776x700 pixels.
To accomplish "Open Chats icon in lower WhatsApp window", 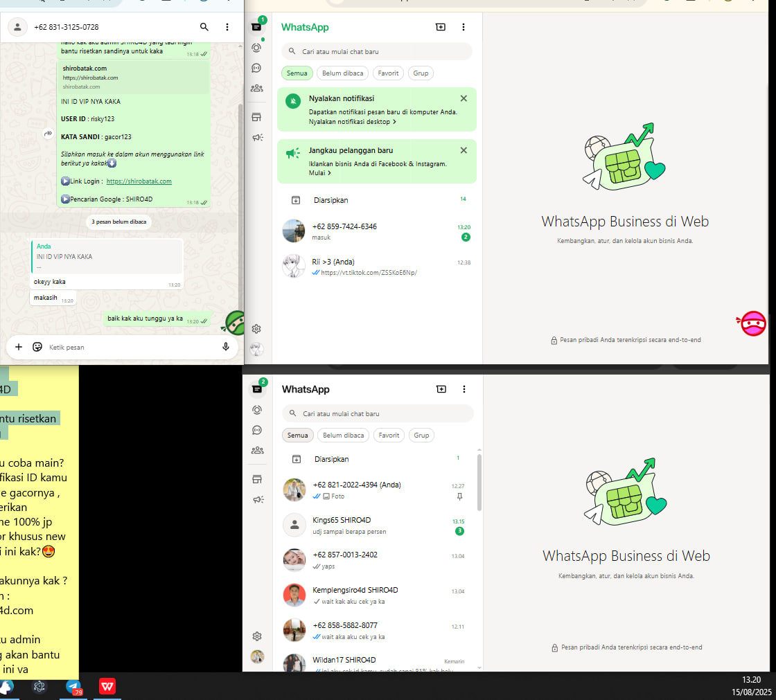I will coord(257,389).
